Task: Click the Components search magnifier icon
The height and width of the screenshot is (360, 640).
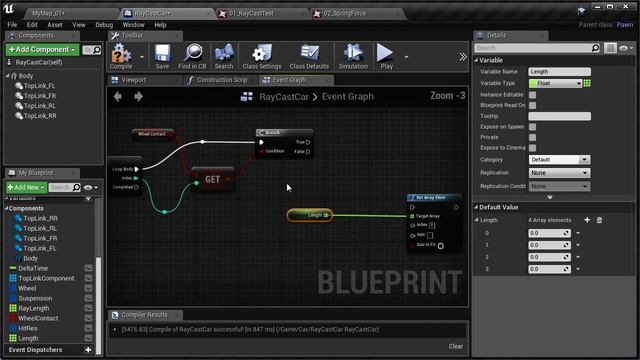Action: (97, 50)
